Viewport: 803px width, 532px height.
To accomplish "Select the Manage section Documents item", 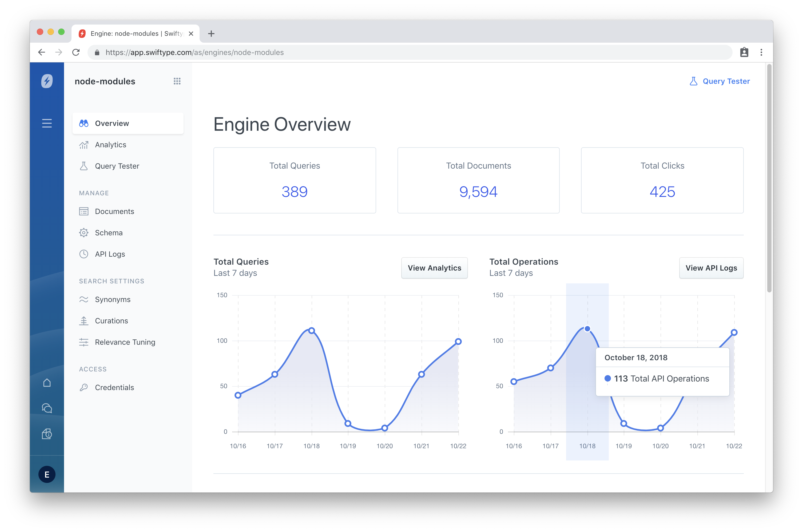I will pos(114,211).
